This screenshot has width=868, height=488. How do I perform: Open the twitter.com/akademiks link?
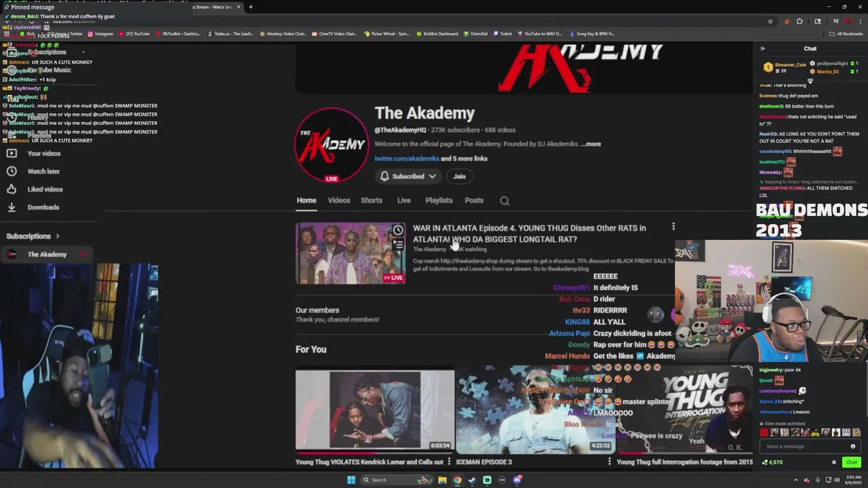(x=407, y=159)
